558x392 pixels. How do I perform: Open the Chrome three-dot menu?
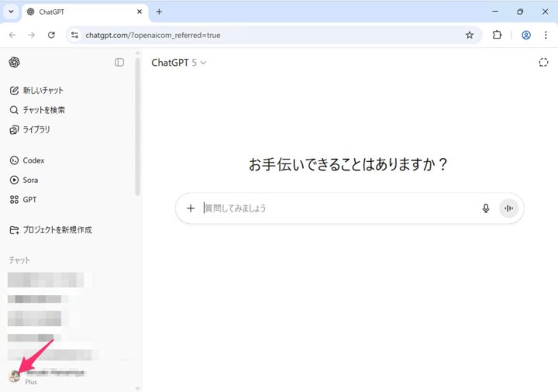point(546,35)
